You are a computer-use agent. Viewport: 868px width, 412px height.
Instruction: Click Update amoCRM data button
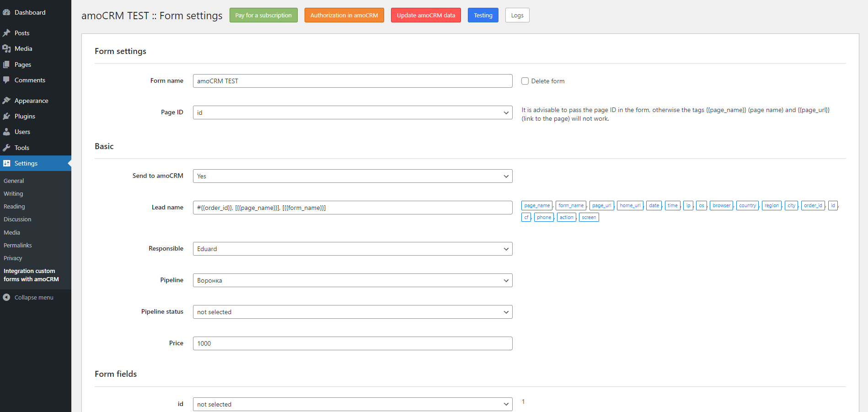[426, 15]
